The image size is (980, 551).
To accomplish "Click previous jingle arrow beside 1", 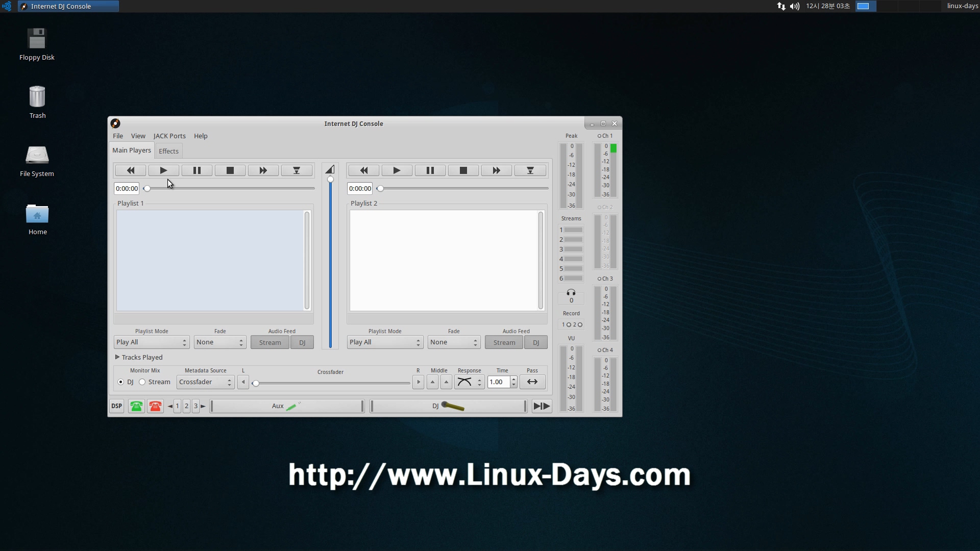I will click(x=170, y=406).
